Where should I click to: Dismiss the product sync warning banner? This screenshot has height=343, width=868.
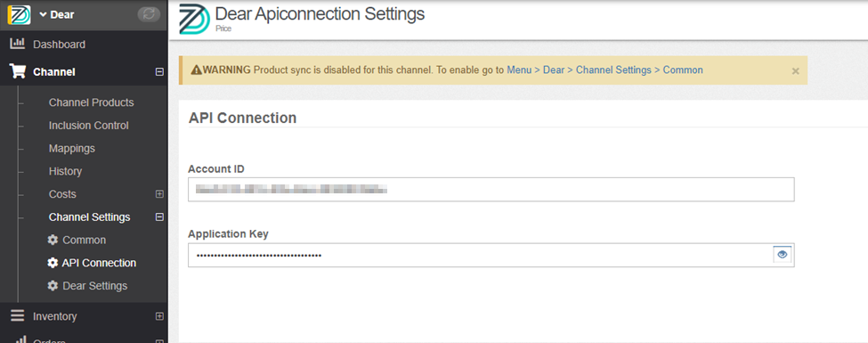coord(796,71)
